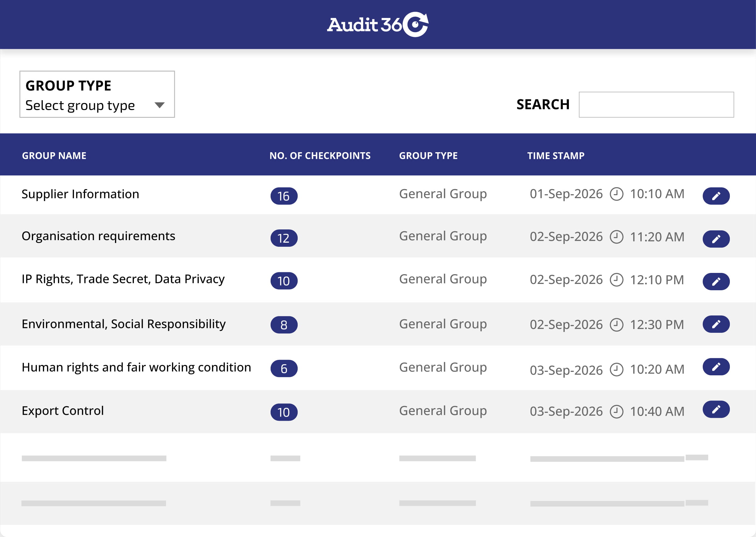This screenshot has height=537, width=756.
Task: Sort by No. of Checkpoints header
Action: pyautogui.click(x=320, y=156)
